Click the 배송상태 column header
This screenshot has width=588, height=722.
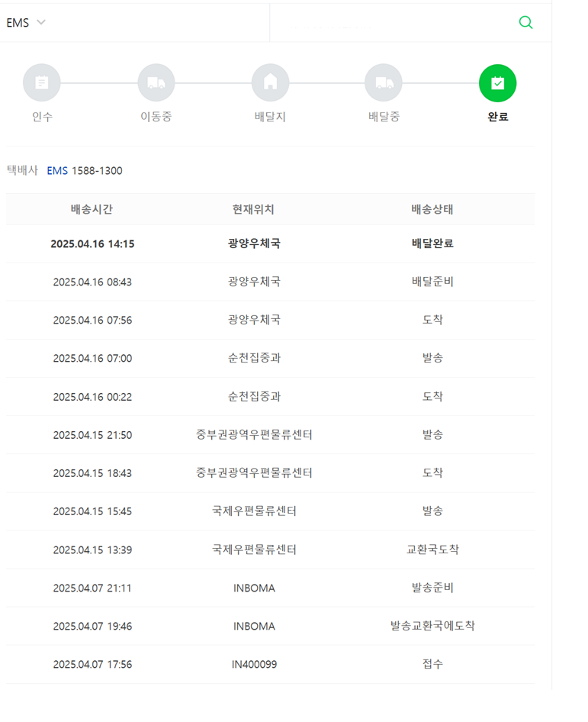point(432,210)
